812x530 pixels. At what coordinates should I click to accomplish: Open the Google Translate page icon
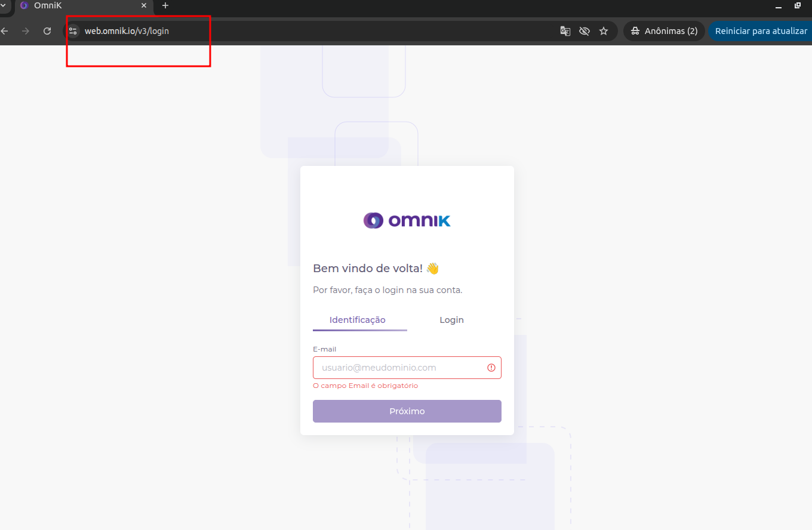[565, 31]
